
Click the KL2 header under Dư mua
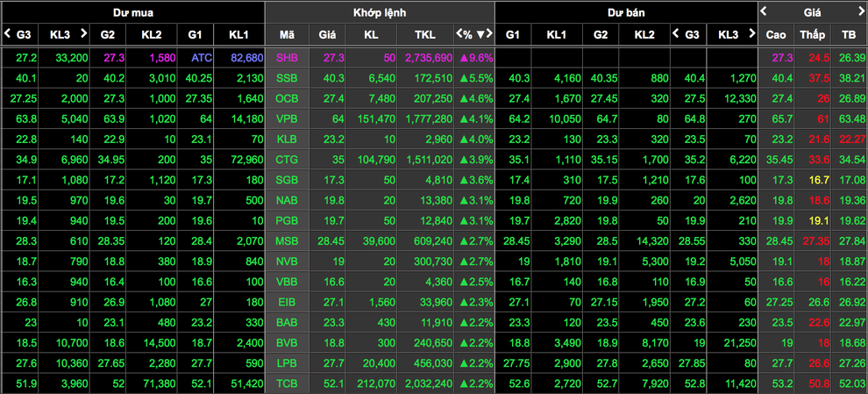[152, 35]
